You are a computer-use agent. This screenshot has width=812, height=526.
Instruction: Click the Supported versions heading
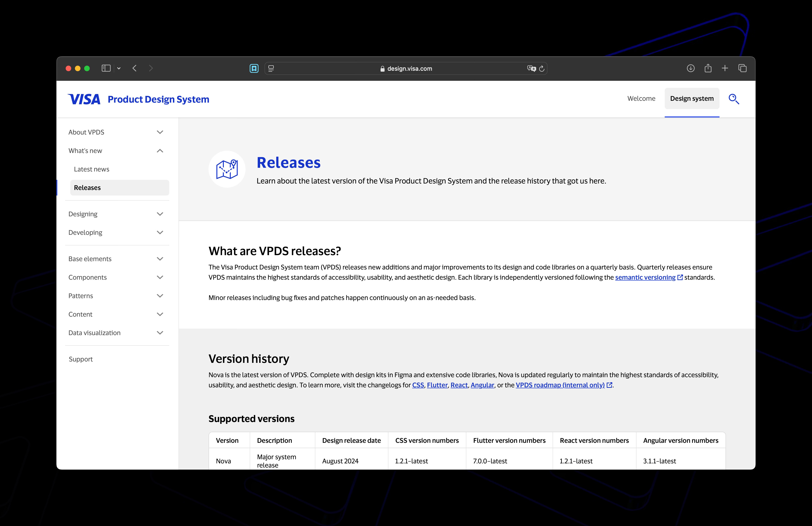252,419
